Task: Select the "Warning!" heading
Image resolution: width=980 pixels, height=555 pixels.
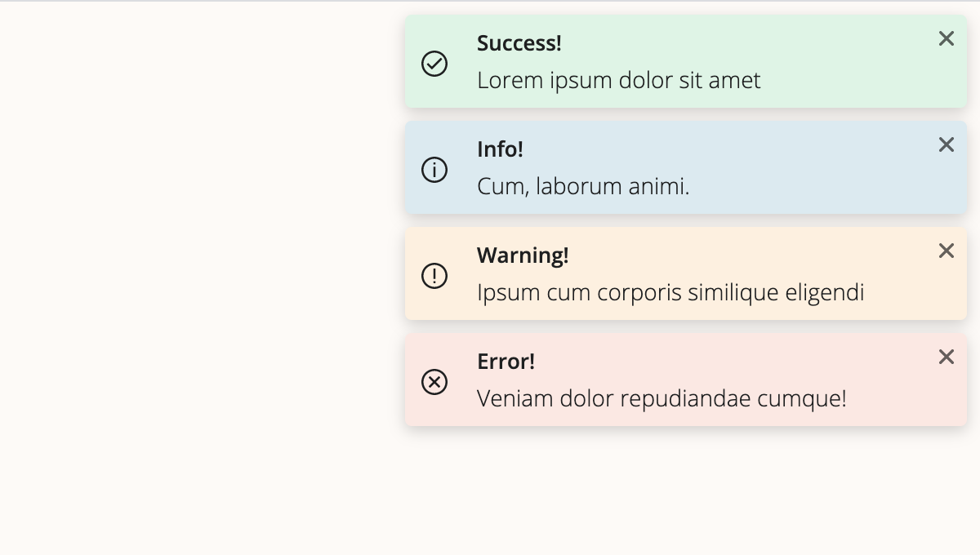Action: tap(523, 255)
